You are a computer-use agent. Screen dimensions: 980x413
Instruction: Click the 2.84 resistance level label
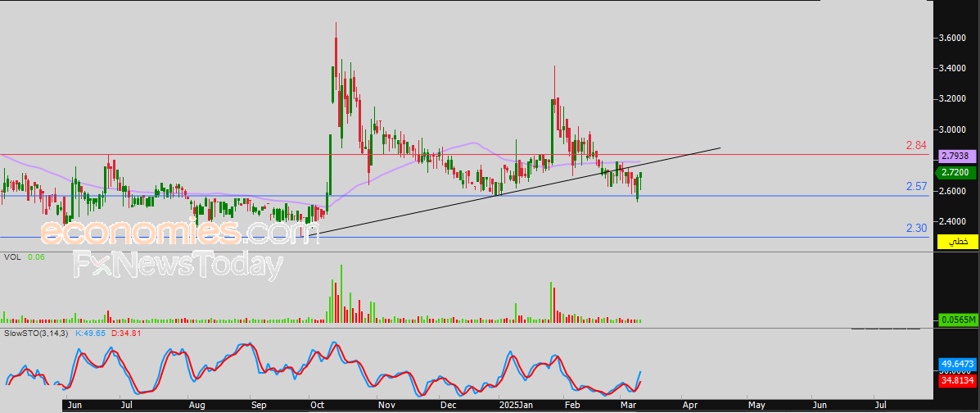pos(916,146)
